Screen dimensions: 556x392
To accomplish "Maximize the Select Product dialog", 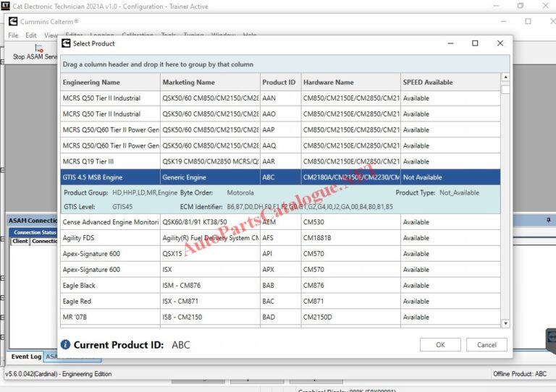I will pyautogui.click(x=475, y=43).
